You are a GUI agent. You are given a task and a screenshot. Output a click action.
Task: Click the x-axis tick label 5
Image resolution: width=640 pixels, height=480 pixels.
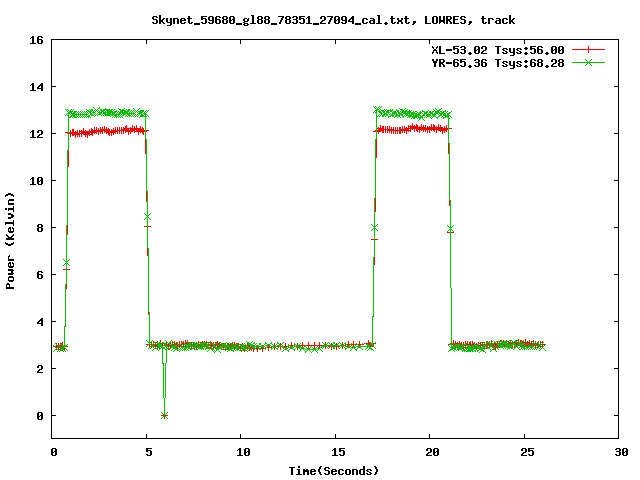tap(149, 452)
